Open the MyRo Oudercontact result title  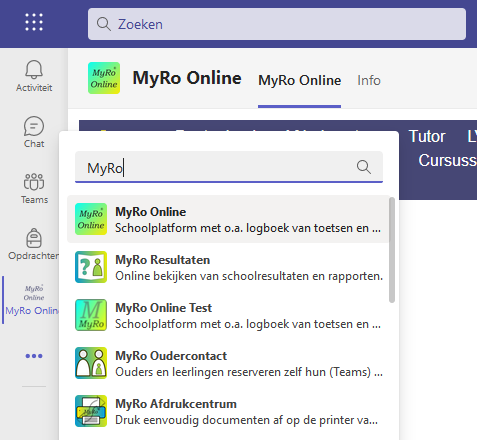point(171,356)
